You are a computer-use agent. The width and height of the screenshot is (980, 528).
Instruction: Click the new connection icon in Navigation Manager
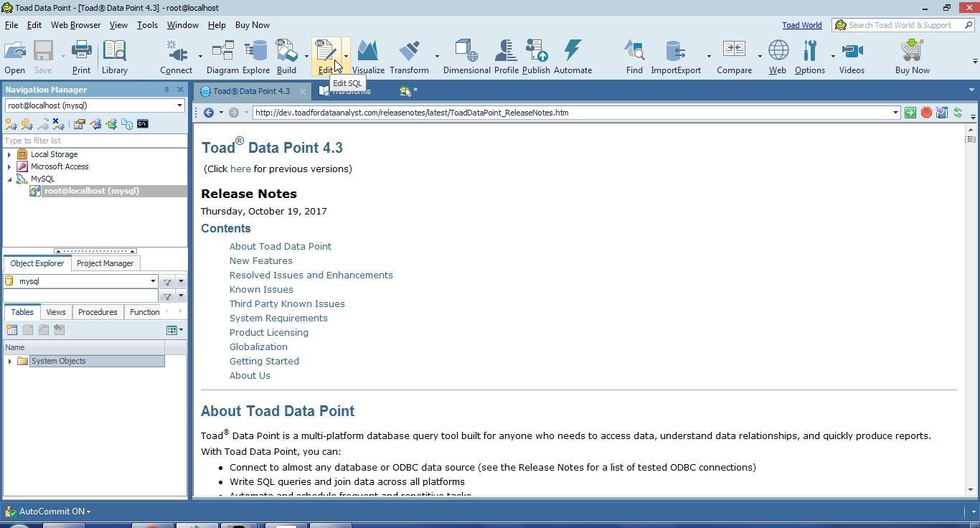click(11, 124)
